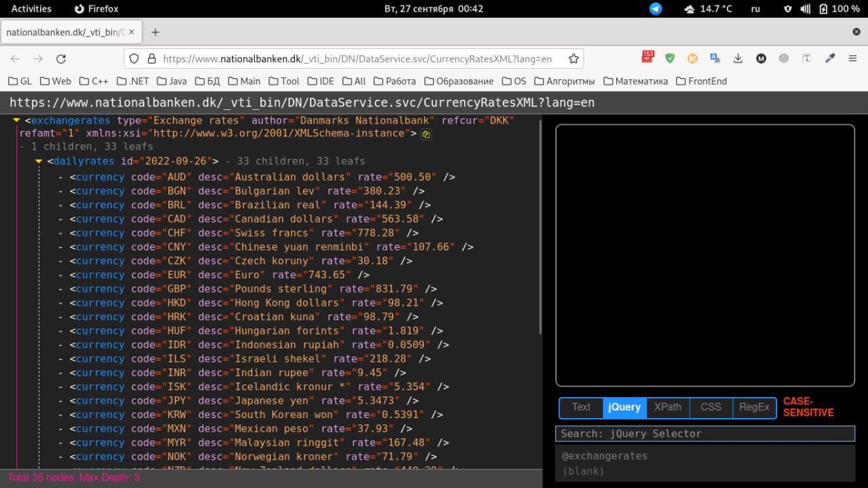The width and height of the screenshot is (868, 488).
Task: Close the nationalbanken.dk tab
Action: (132, 32)
